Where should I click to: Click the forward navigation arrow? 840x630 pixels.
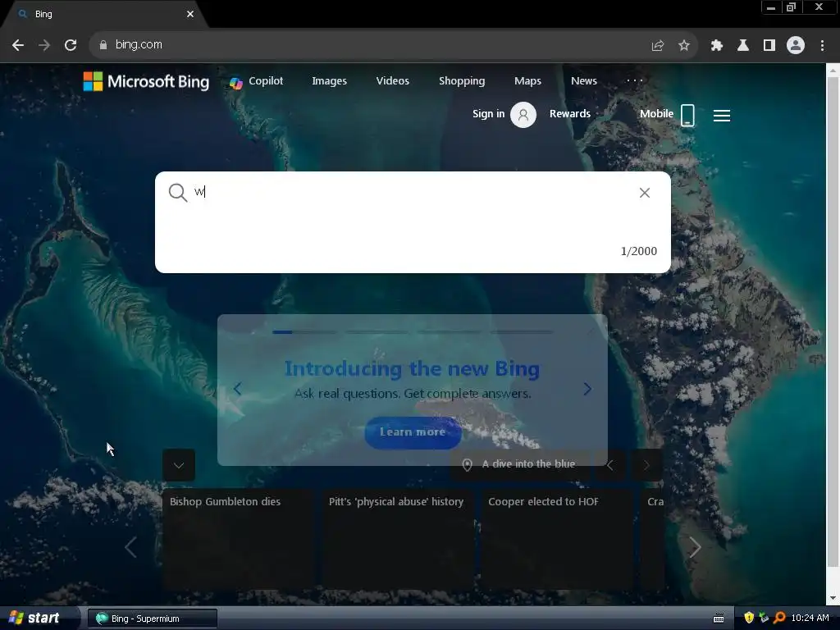coord(44,45)
